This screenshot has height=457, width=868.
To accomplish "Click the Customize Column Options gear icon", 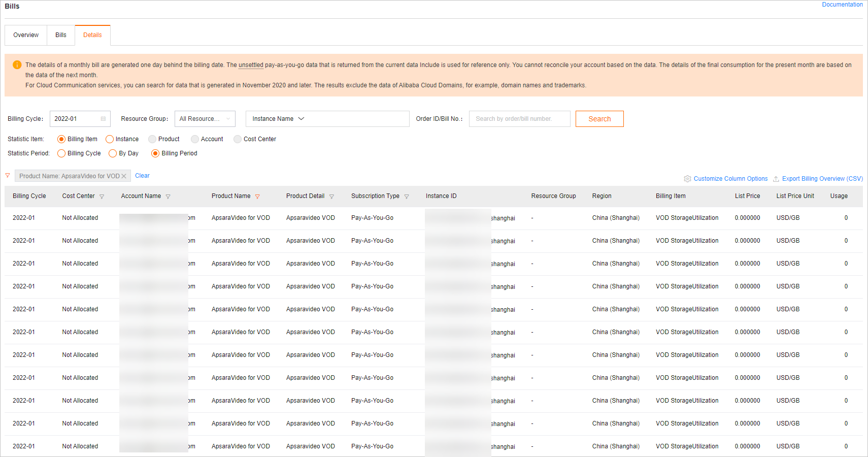I will (688, 179).
